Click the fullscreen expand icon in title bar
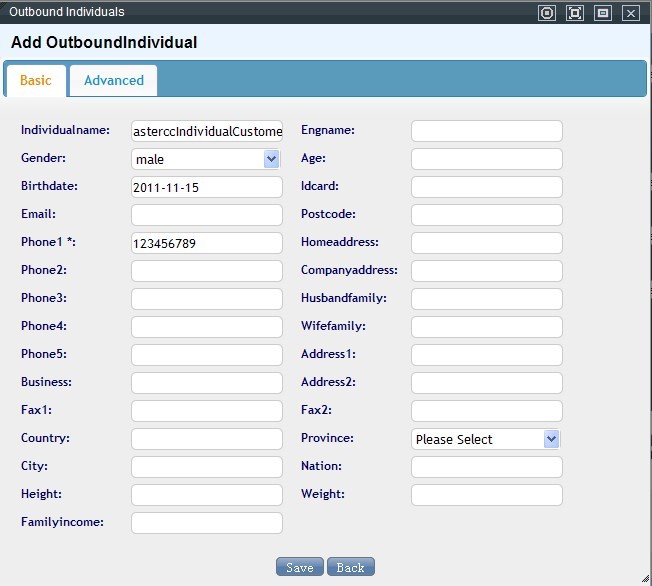652x586 pixels. pyautogui.click(x=574, y=13)
